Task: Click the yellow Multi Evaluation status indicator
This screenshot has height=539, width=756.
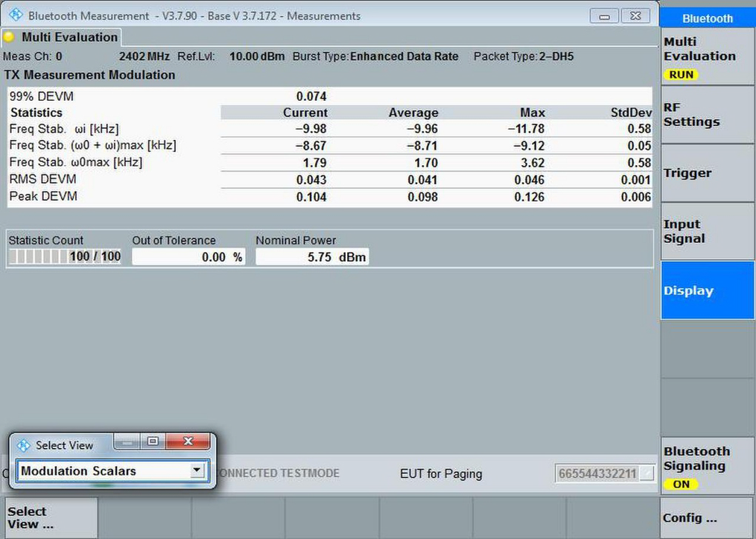Action: click(9, 37)
